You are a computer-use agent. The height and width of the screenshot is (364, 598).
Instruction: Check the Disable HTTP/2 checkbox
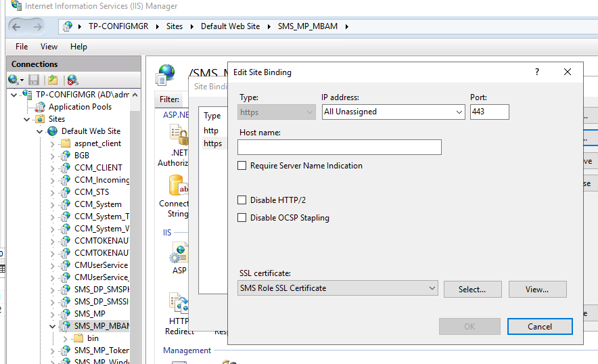pos(241,200)
